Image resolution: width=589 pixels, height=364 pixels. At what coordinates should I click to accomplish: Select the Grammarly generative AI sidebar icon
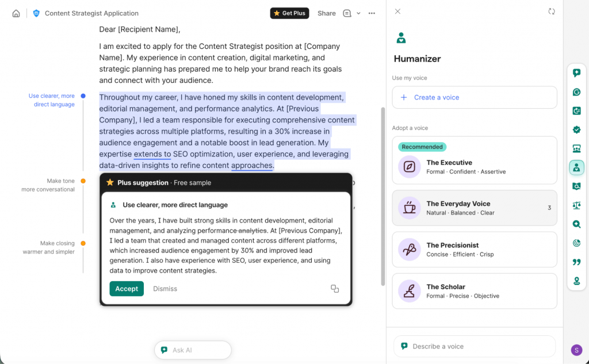tap(576, 91)
